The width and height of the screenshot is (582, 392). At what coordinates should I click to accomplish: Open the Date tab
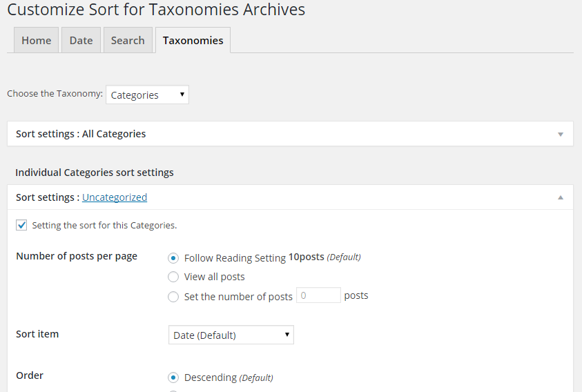[x=81, y=41]
